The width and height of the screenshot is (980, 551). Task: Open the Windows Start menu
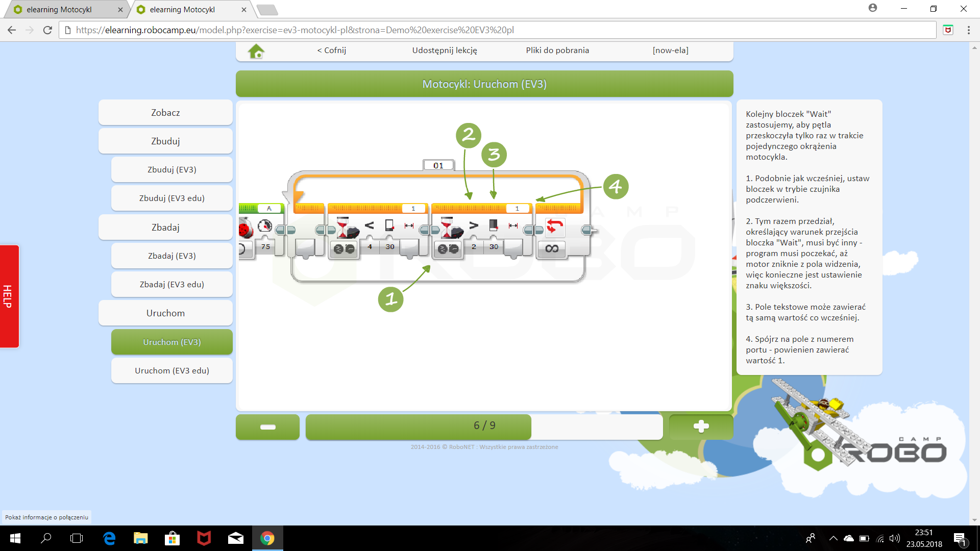tap(15, 539)
